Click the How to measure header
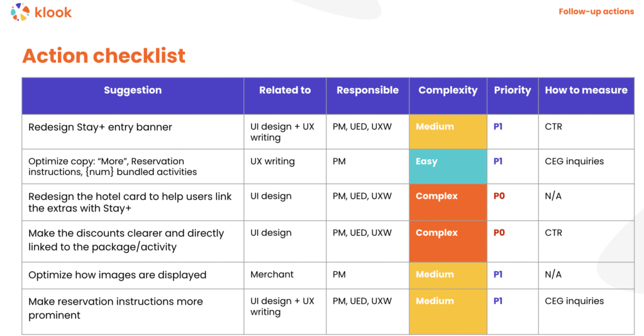The image size is (644, 336). (586, 90)
